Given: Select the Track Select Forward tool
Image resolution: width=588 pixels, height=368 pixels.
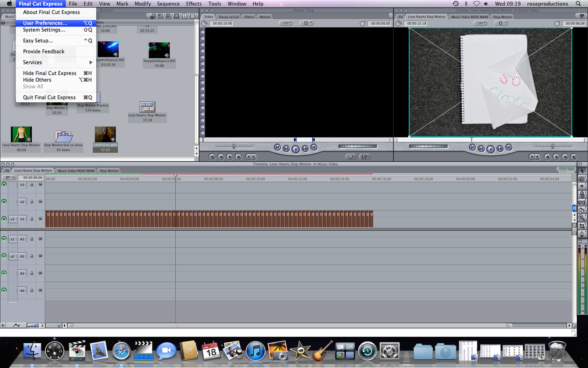Looking at the screenshot, I should tap(582, 186).
